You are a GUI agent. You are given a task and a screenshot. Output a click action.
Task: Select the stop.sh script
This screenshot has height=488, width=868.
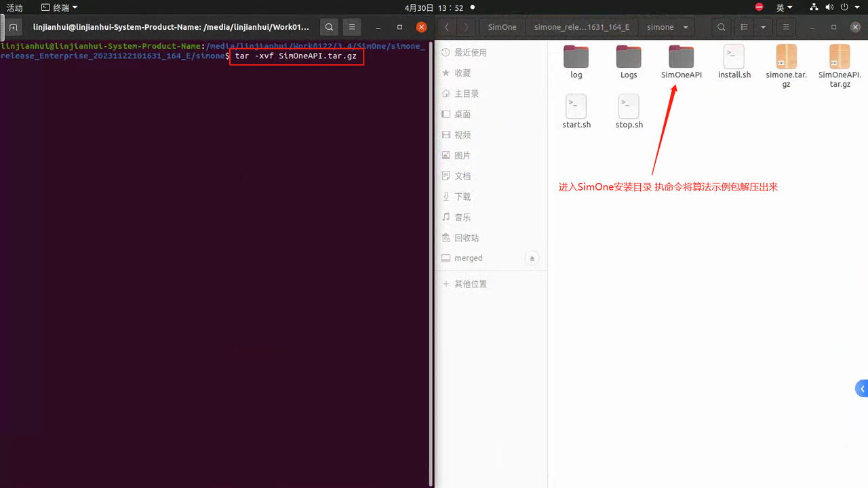point(629,112)
